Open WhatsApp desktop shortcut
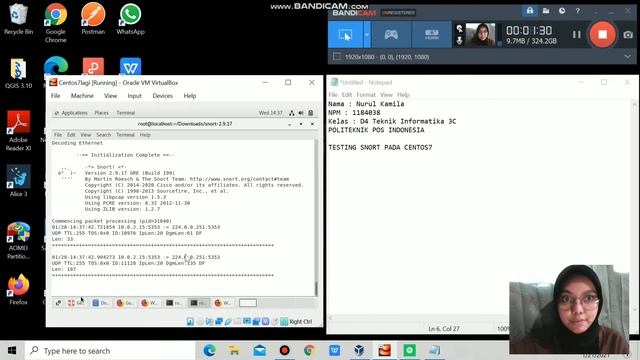 (x=130, y=19)
